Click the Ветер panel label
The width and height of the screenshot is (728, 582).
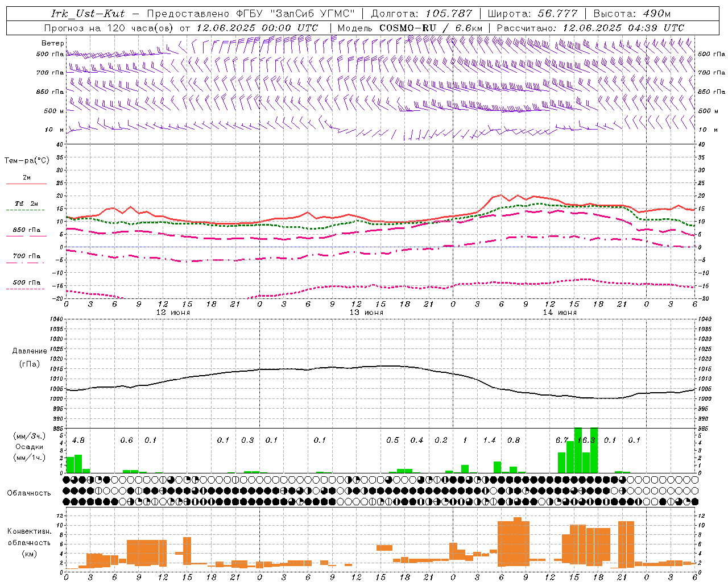52,43
